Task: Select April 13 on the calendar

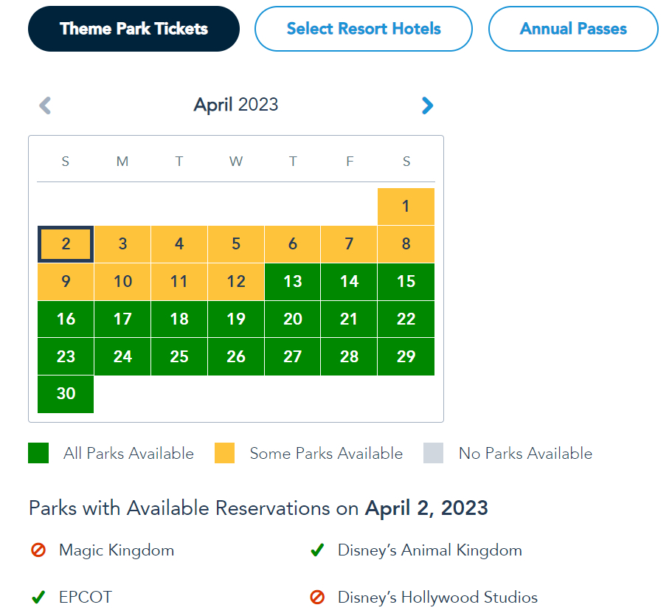Action: click(293, 282)
